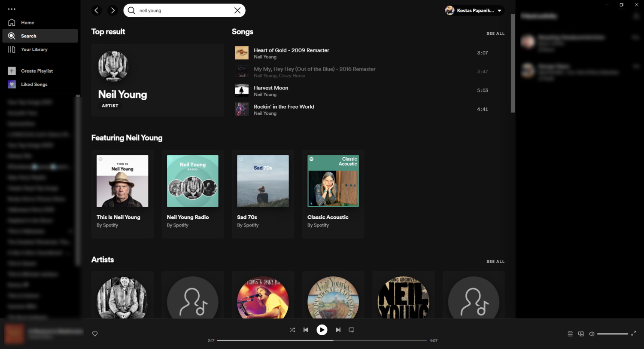Clear the search box with X
644x349 pixels.
(x=237, y=10)
